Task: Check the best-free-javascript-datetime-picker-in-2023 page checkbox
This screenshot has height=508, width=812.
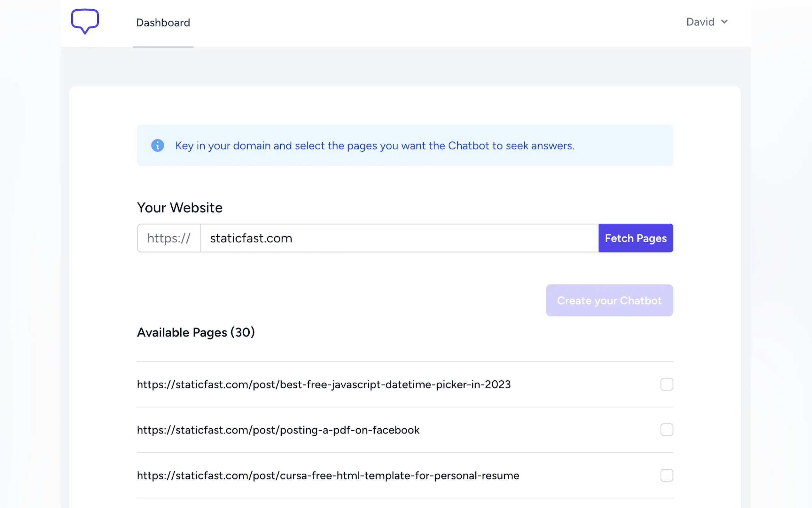Action: (x=667, y=385)
